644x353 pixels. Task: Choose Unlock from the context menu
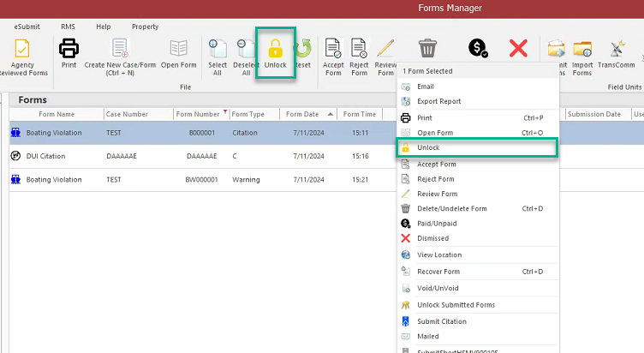click(428, 147)
